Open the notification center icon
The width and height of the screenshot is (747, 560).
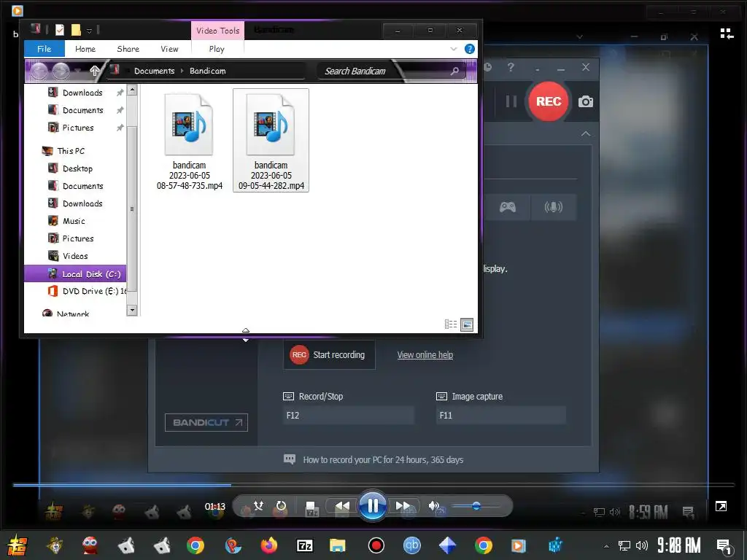coord(724,546)
